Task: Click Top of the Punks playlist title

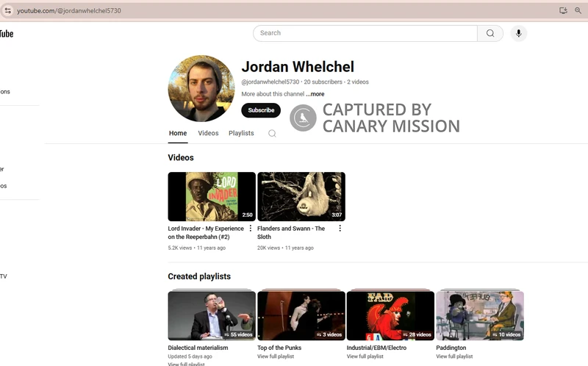Action: (279, 348)
